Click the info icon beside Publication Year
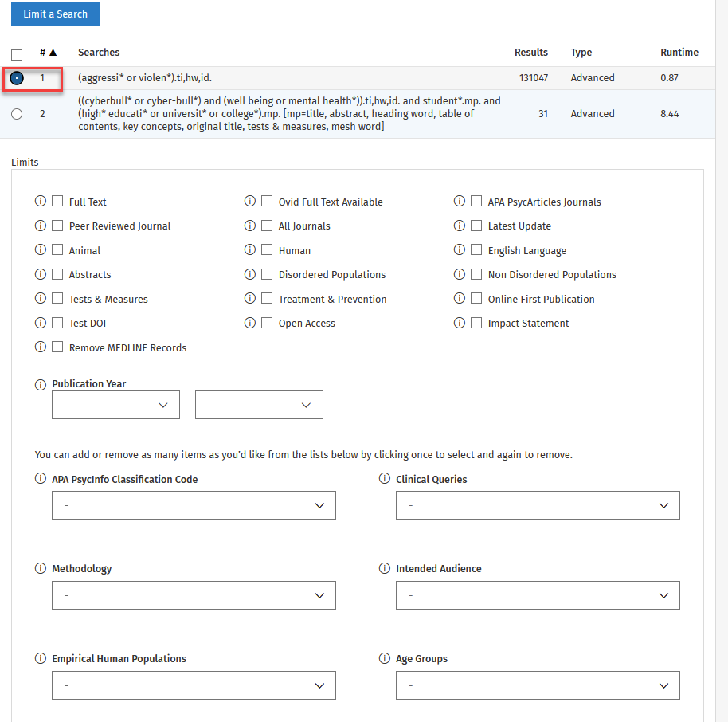Image resolution: width=728 pixels, height=722 pixels. click(41, 384)
